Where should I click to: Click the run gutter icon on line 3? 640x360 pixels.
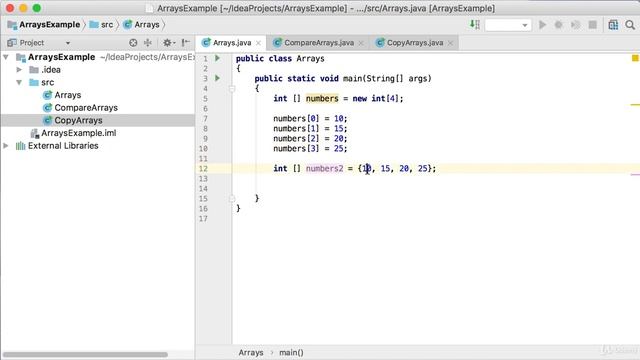tap(218, 78)
